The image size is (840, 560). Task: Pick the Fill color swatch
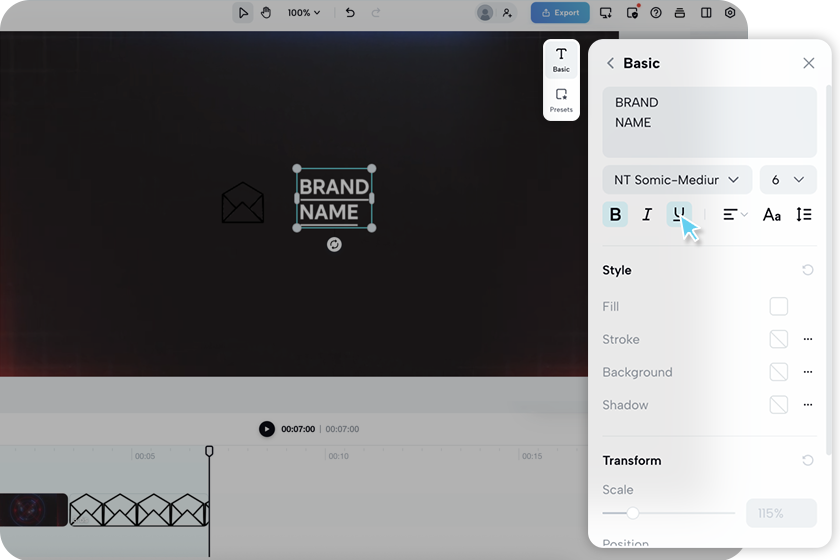tap(778, 307)
